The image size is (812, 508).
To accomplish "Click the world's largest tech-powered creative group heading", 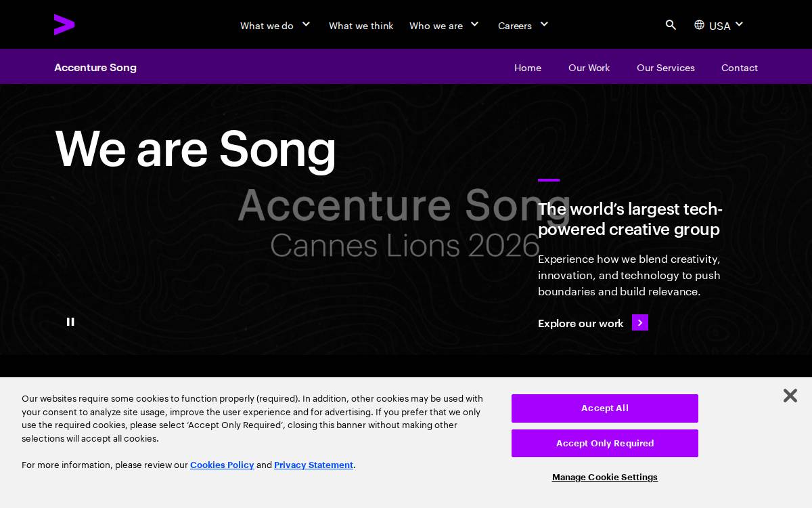I will (629, 219).
